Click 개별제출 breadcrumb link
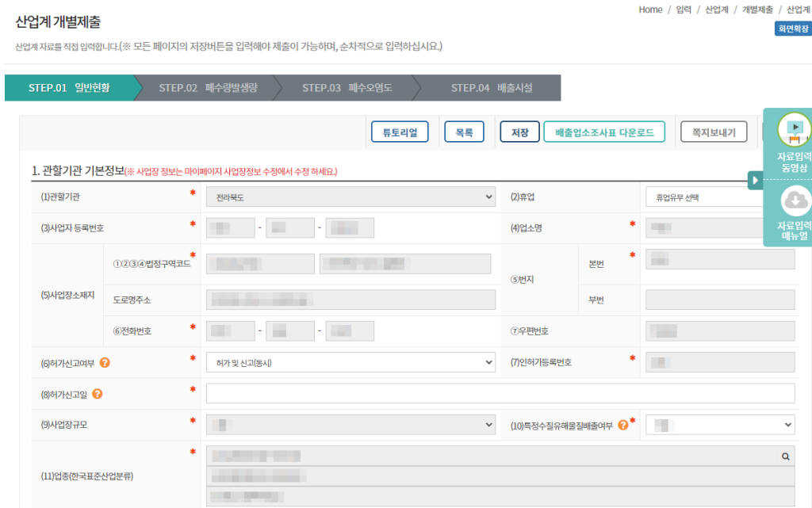This screenshot has height=508, width=812. (x=757, y=10)
